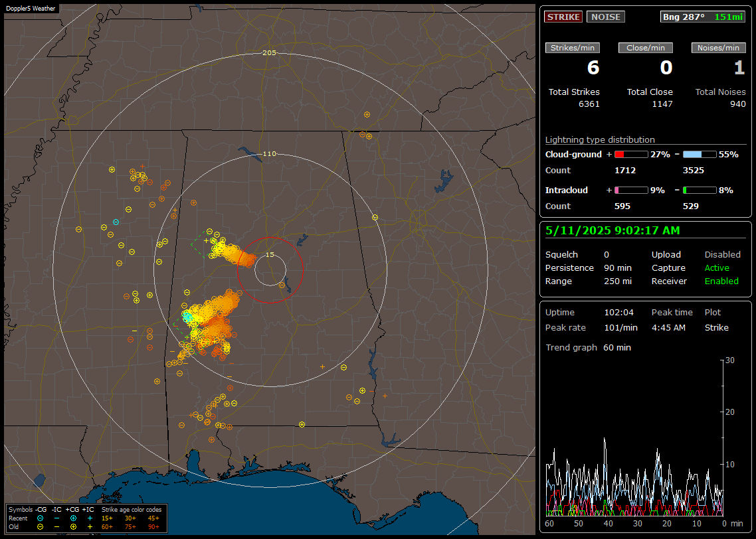Click the Noises/min value 1
The image size is (756, 539).
pos(739,68)
